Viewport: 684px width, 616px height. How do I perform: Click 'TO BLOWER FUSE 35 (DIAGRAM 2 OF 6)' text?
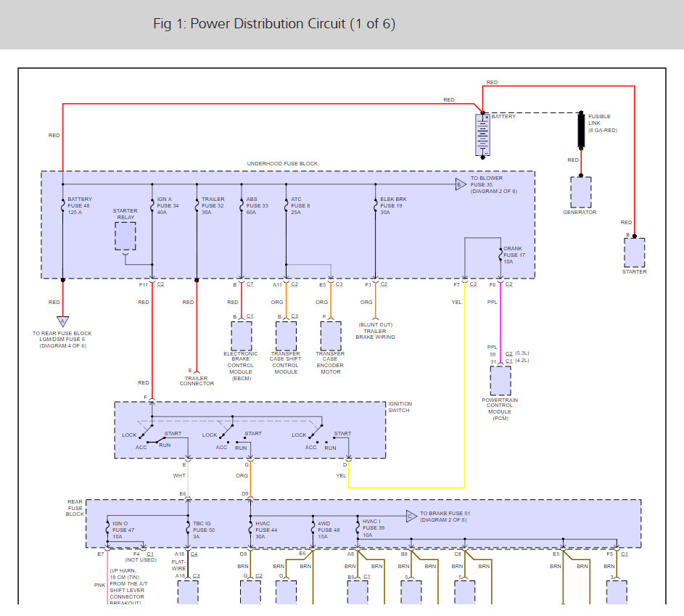[493, 184]
